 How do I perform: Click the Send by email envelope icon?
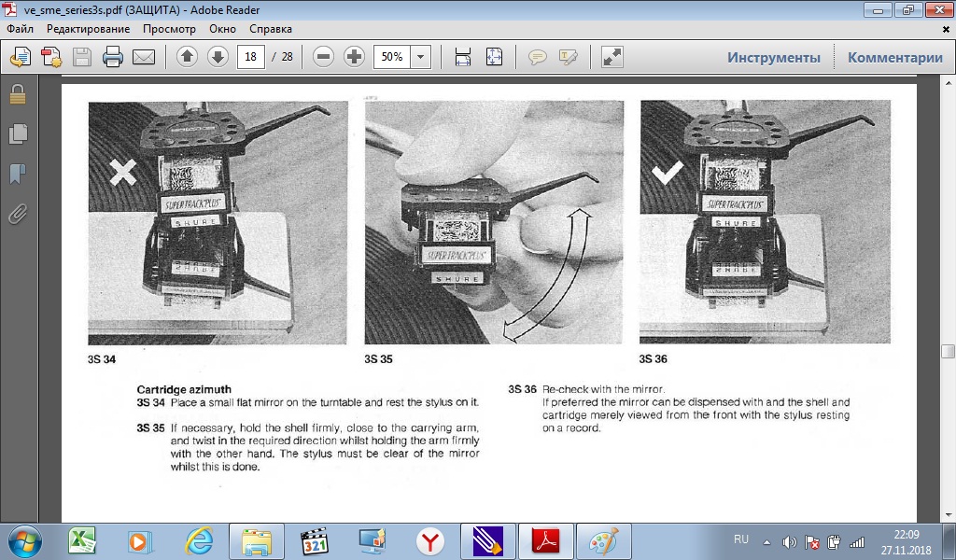point(143,57)
